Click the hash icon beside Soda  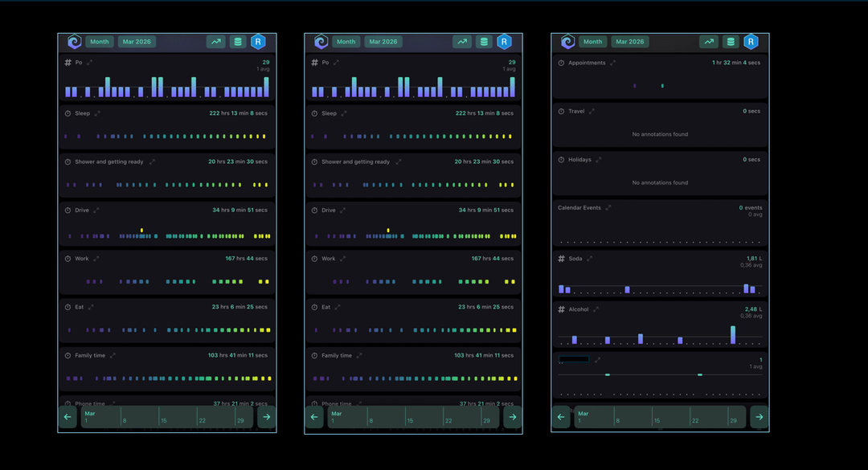561,259
